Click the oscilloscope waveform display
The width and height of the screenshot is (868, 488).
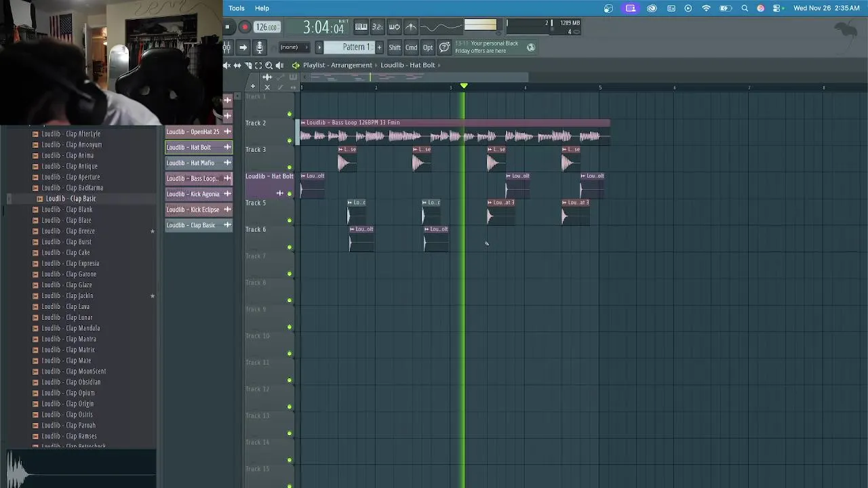[441, 27]
